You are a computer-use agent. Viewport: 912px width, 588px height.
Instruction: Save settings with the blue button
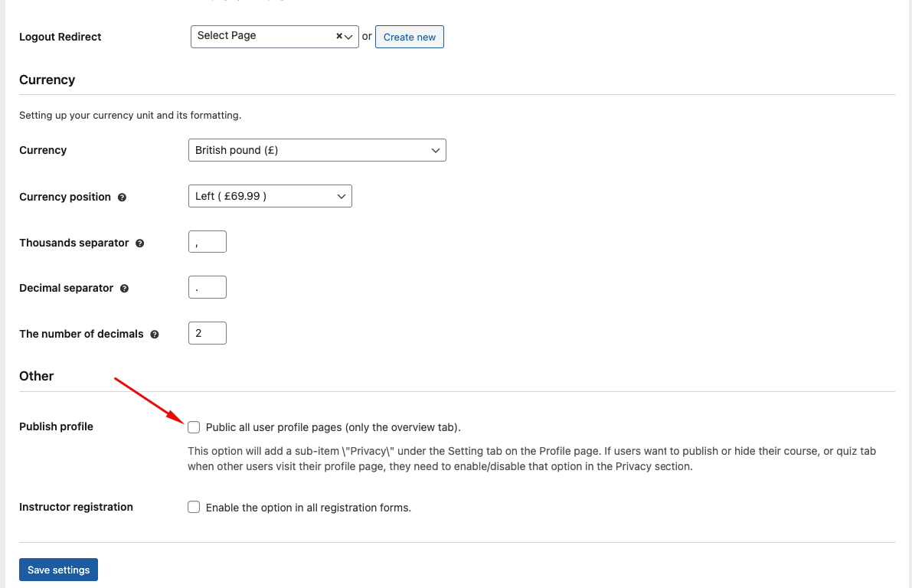click(x=59, y=570)
